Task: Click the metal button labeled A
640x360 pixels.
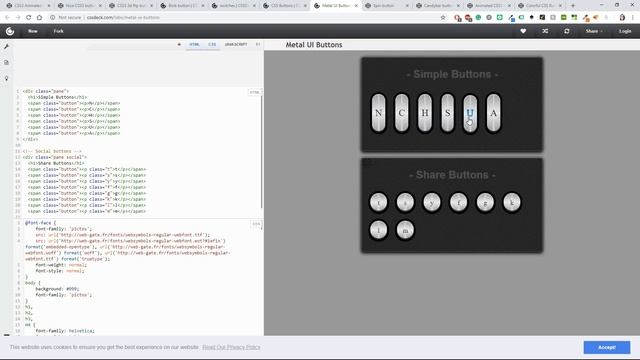Action: [x=493, y=113]
